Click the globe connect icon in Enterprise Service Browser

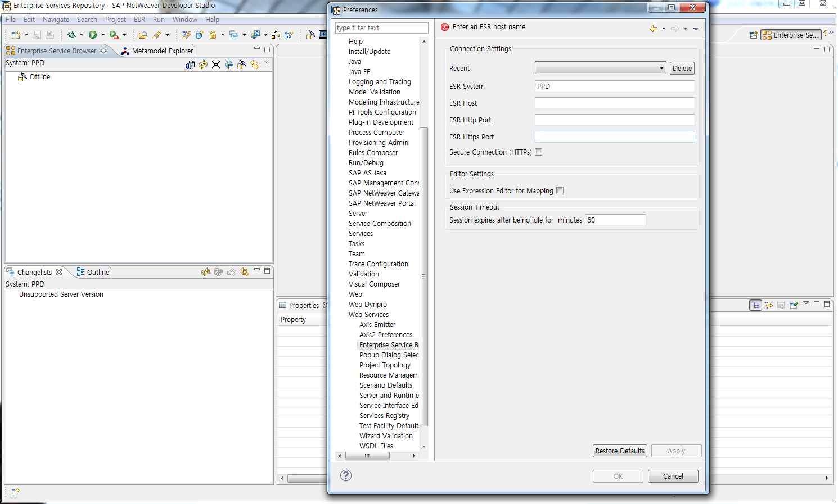click(x=229, y=65)
